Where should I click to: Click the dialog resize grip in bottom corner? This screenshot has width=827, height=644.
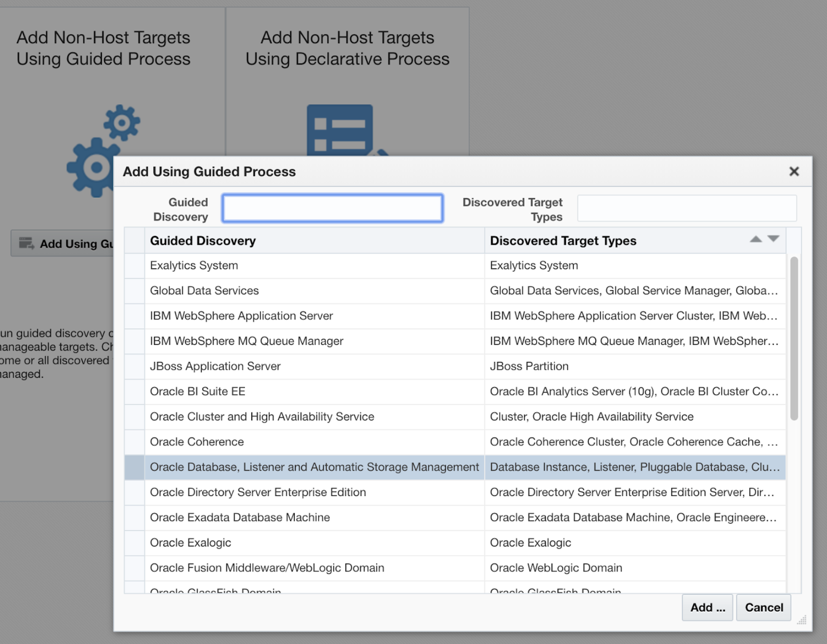coord(802,620)
